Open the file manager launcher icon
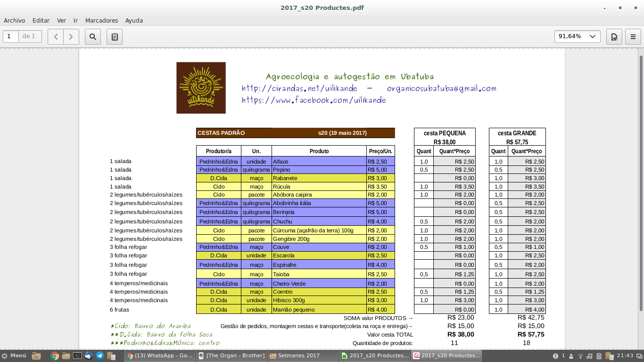644x362 pixels. pos(66,356)
